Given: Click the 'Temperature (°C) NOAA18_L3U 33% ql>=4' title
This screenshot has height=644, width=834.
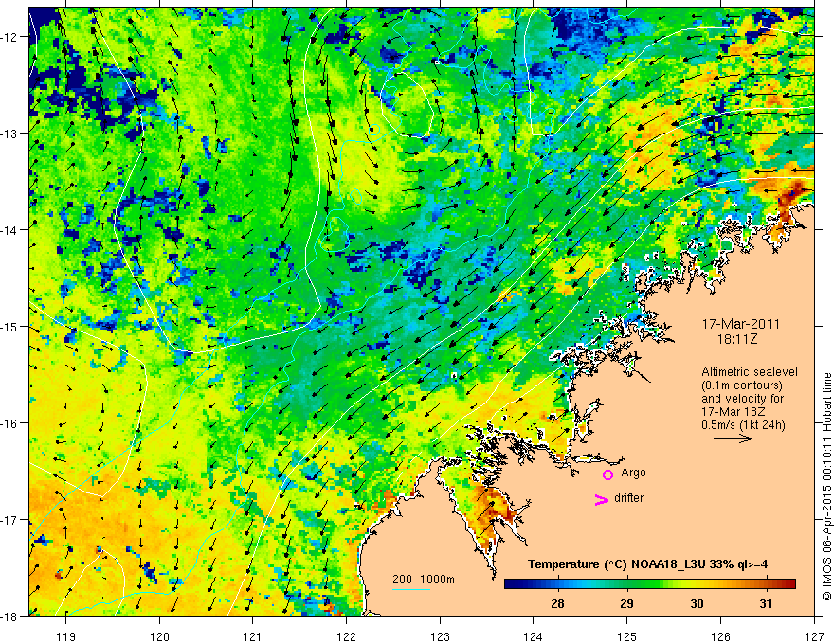Looking at the screenshot, I should coord(647,564).
